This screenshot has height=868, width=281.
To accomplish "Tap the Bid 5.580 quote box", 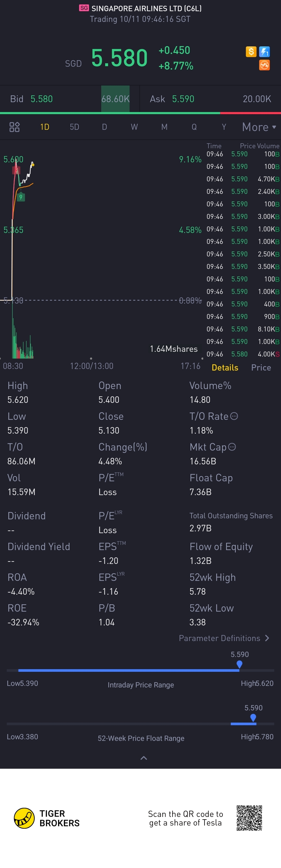I will 70,99.
